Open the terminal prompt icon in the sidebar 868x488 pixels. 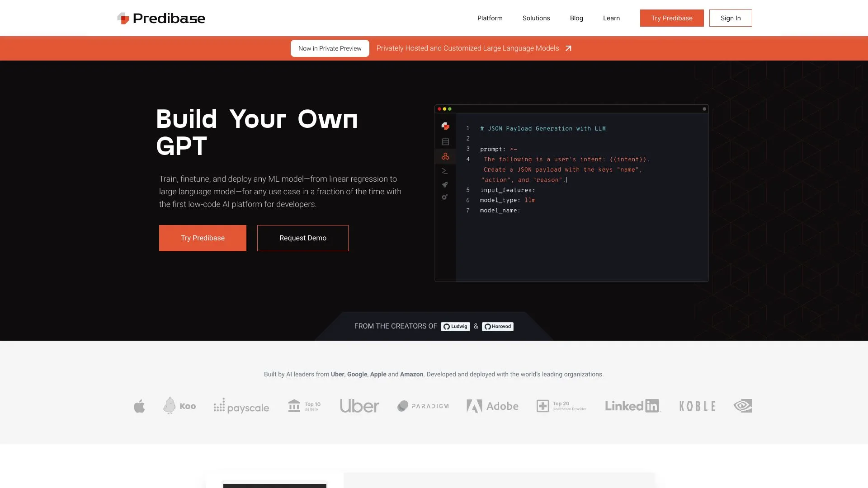(445, 170)
